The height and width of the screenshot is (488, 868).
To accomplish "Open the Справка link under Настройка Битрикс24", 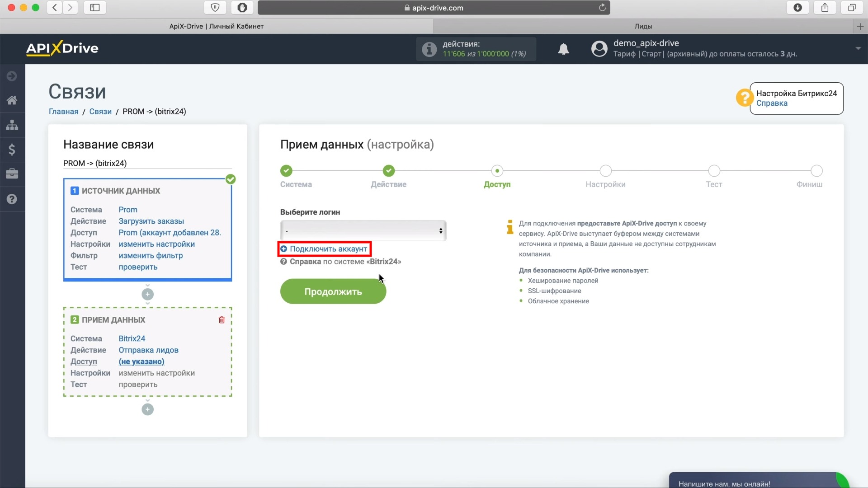I will [x=772, y=103].
